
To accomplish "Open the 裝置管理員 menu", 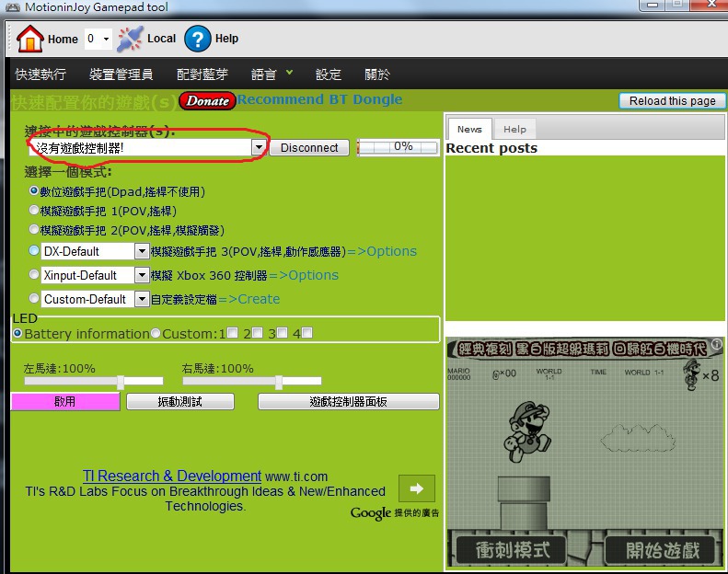I will (121, 74).
